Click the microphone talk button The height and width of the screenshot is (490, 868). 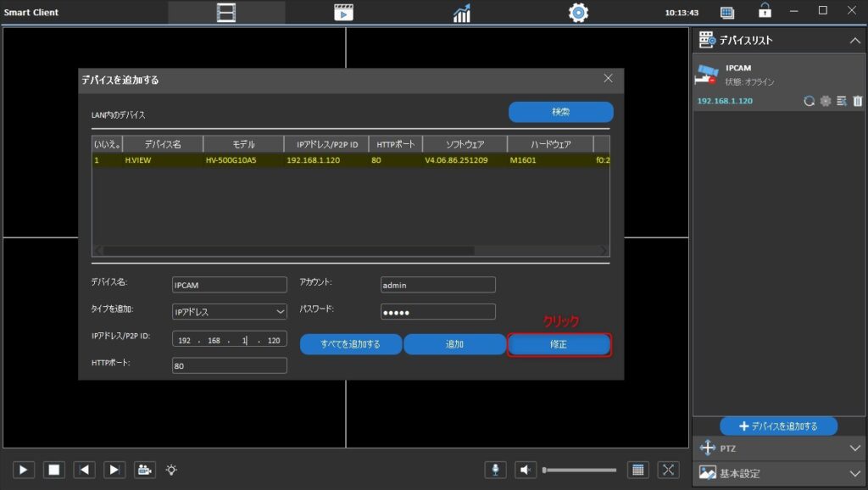tap(497, 470)
